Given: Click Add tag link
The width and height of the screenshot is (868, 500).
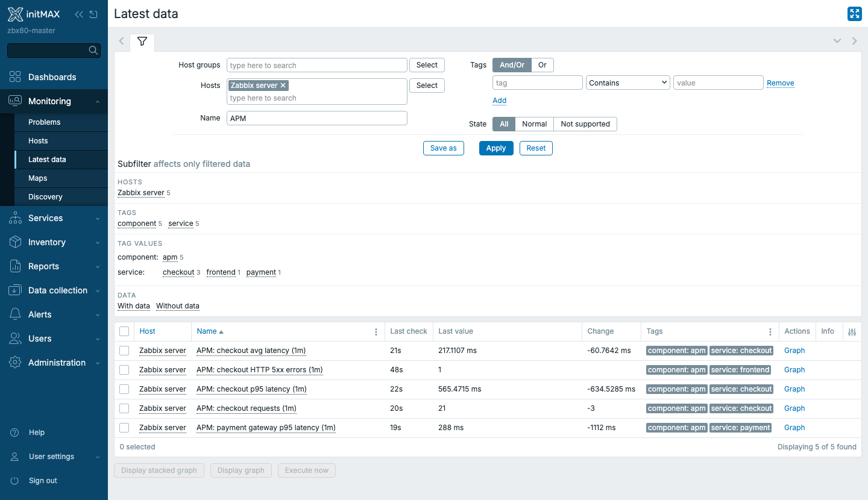Looking at the screenshot, I should [500, 101].
